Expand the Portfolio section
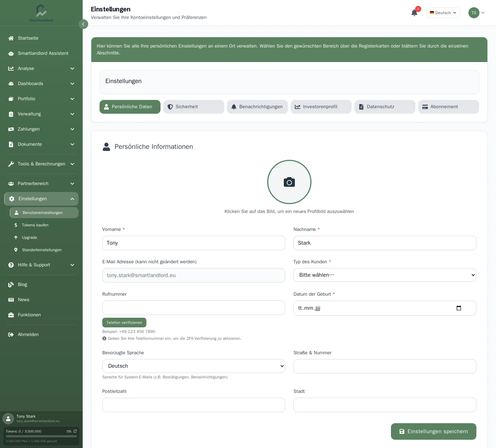 (41, 99)
